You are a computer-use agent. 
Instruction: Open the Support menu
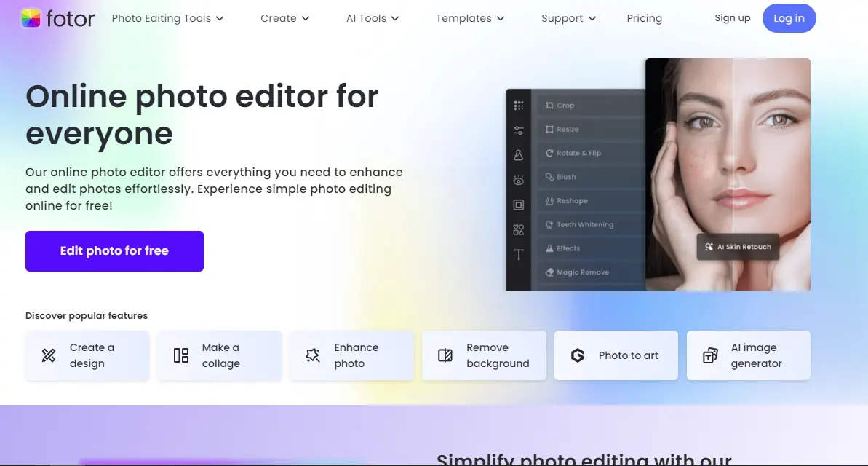[x=568, y=18]
